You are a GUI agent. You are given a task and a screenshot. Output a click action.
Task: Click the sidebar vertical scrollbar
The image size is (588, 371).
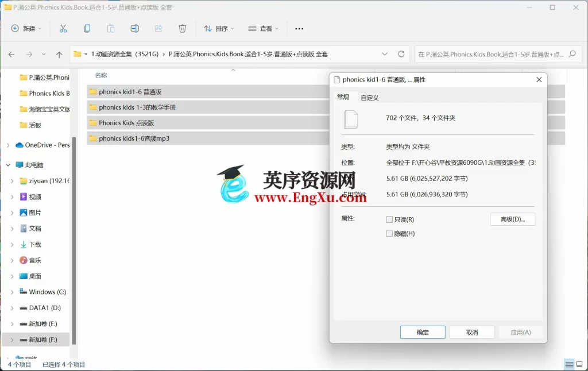pyautogui.click(x=74, y=240)
